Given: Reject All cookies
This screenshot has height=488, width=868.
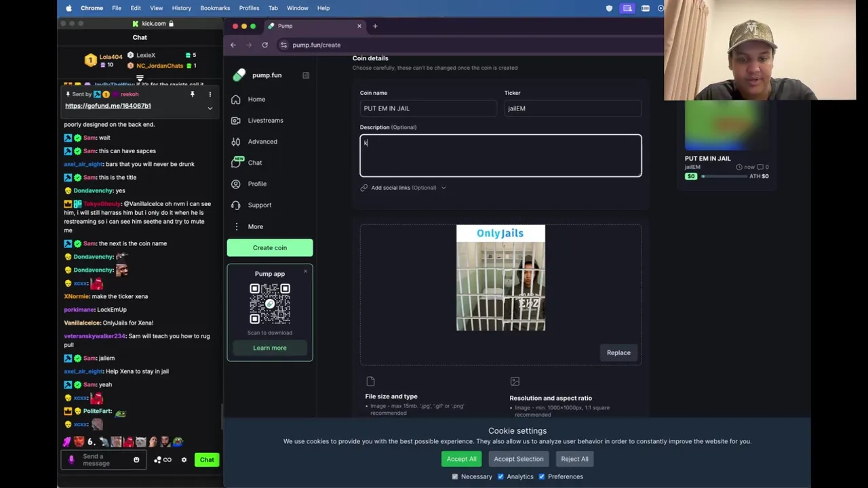Looking at the screenshot, I should tap(575, 459).
